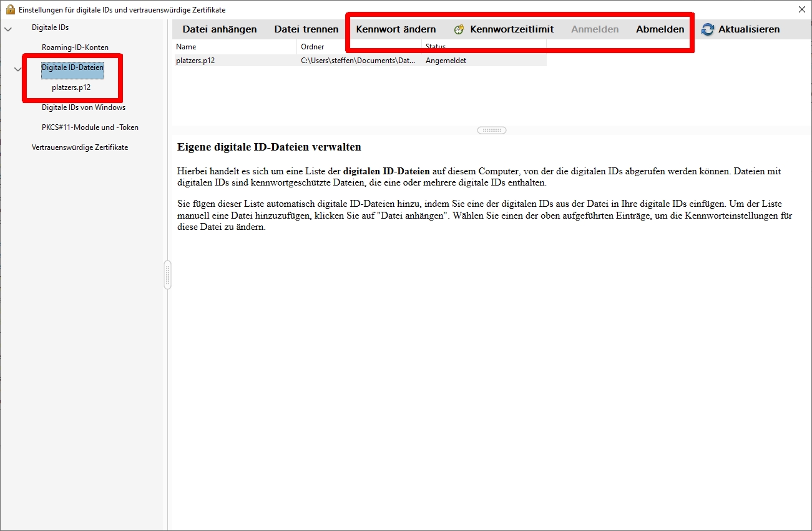812x531 pixels.
Task: Open Digitale IDs von Windows
Action: [84, 107]
